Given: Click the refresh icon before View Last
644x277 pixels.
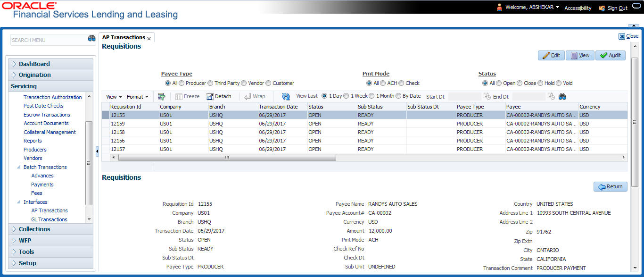Looking at the screenshot, I should pyautogui.click(x=286, y=96).
